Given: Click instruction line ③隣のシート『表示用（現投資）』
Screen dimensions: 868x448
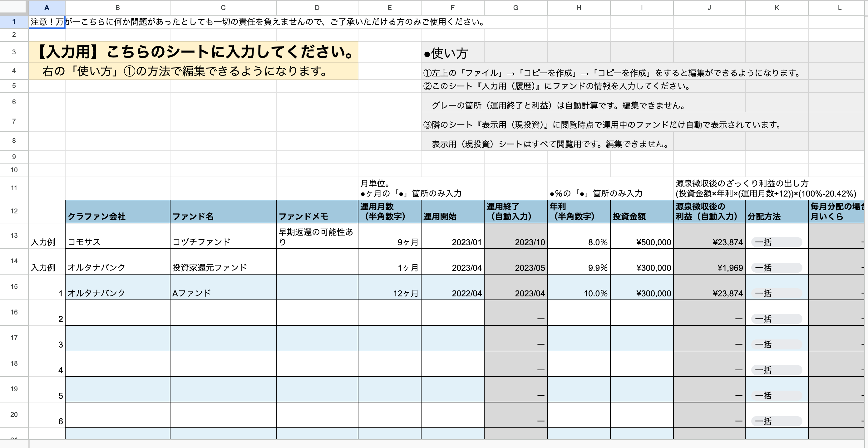Looking at the screenshot, I should tap(602, 125).
